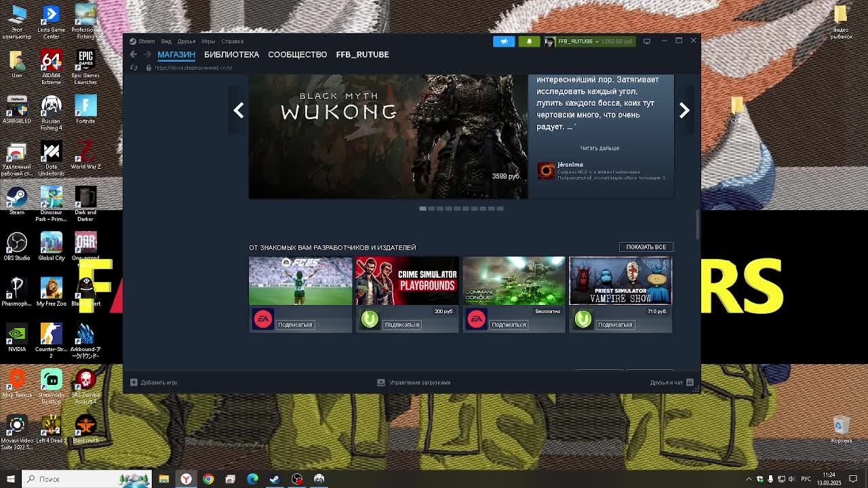Show previous featured item in carousel

pyautogui.click(x=239, y=110)
